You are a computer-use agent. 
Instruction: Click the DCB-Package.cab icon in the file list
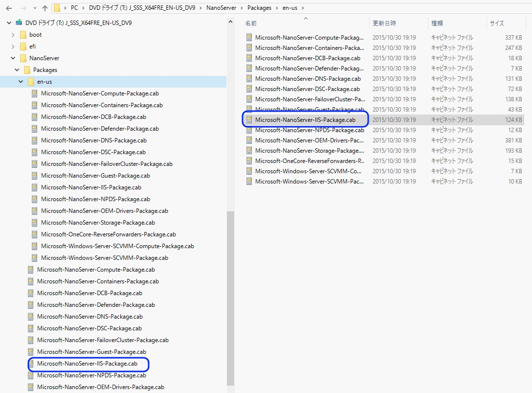pos(249,58)
